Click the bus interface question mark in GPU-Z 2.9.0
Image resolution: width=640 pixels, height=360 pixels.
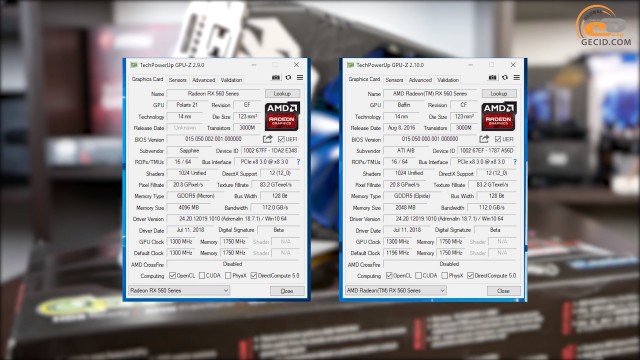pyautogui.click(x=298, y=162)
